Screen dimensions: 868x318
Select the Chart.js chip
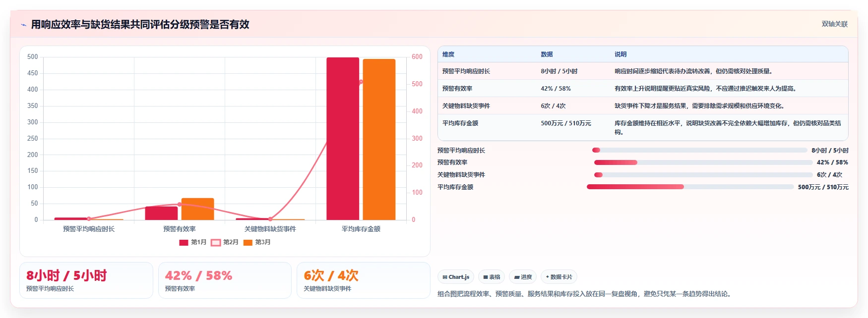(x=456, y=277)
